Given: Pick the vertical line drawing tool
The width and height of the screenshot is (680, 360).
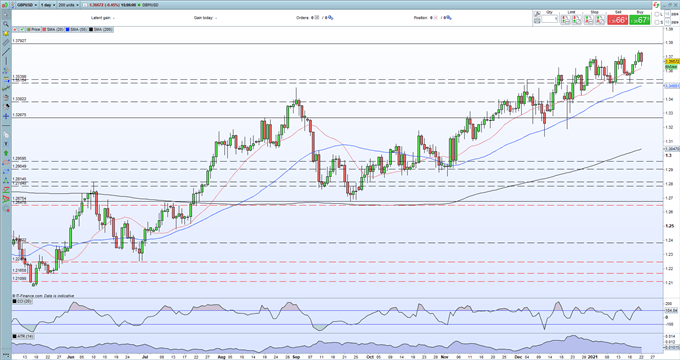Looking at the screenshot, I should [x=6, y=61].
